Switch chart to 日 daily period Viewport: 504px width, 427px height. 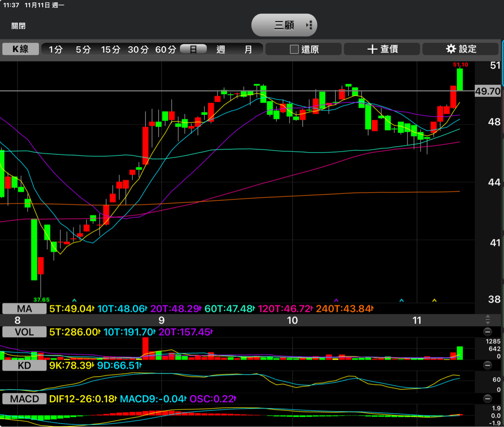[x=193, y=49]
